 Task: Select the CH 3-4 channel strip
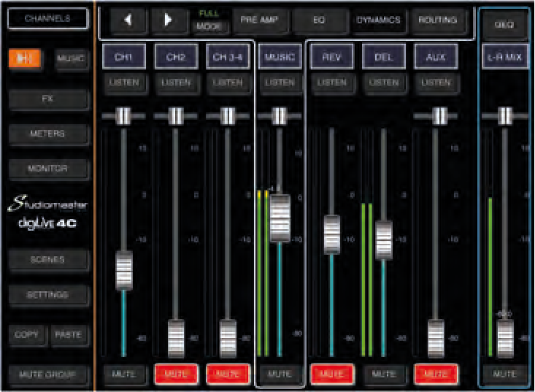(x=228, y=57)
